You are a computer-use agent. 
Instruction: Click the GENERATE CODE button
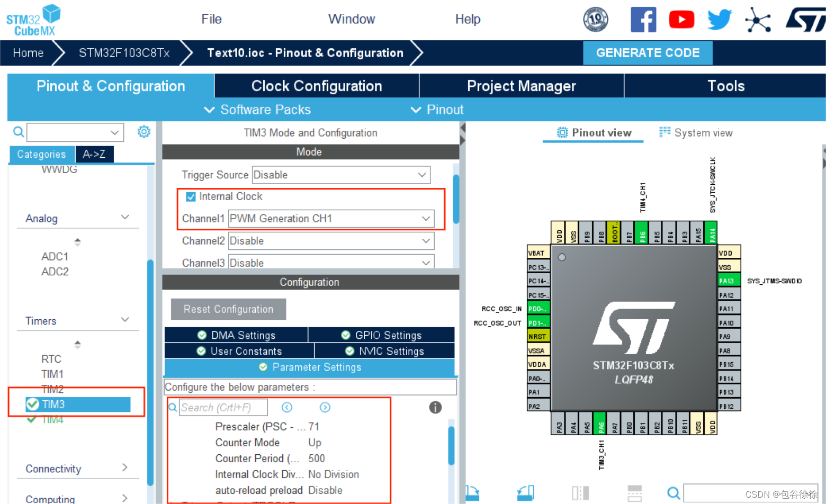coord(648,53)
